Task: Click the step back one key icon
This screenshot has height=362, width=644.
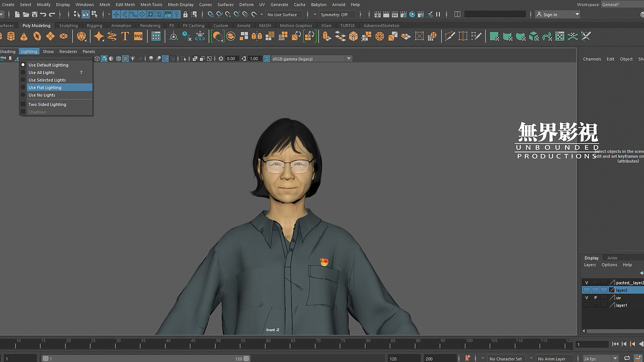Action: coord(633,344)
